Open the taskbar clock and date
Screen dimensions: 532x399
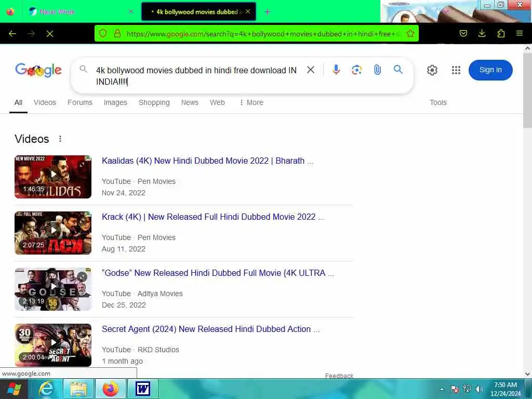click(x=505, y=389)
